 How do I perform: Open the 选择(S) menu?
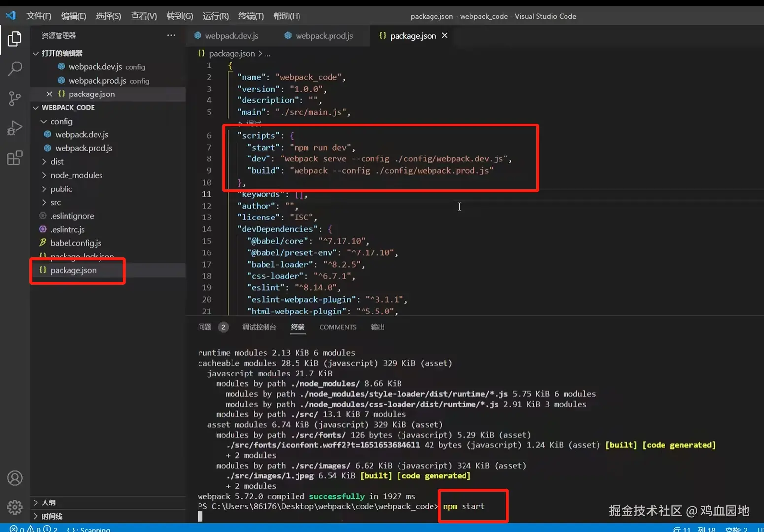pyautogui.click(x=108, y=16)
